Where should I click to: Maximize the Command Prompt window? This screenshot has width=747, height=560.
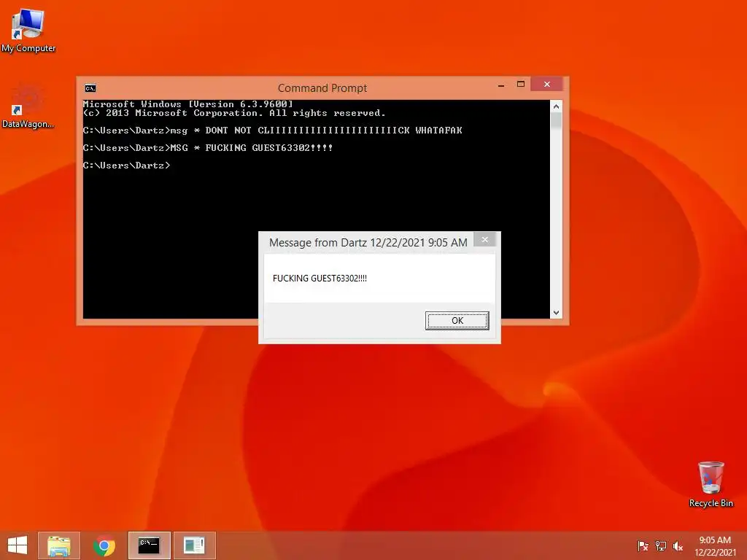coord(521,85)
